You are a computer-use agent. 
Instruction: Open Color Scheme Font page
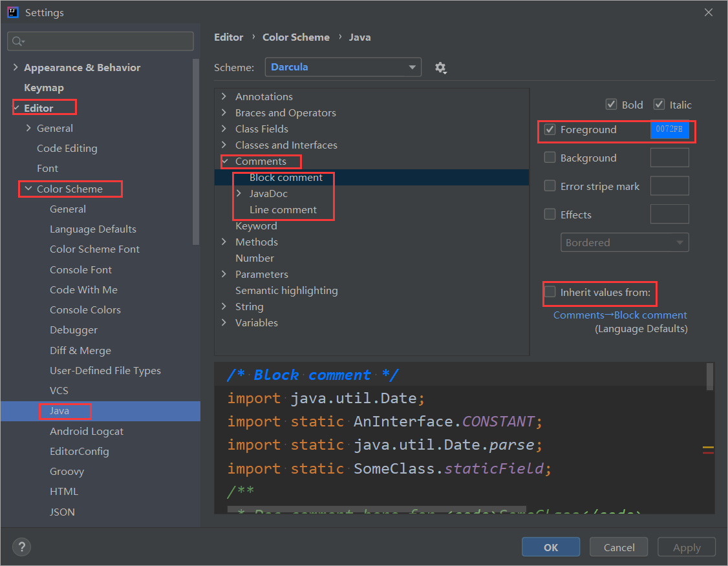[94, 249]
